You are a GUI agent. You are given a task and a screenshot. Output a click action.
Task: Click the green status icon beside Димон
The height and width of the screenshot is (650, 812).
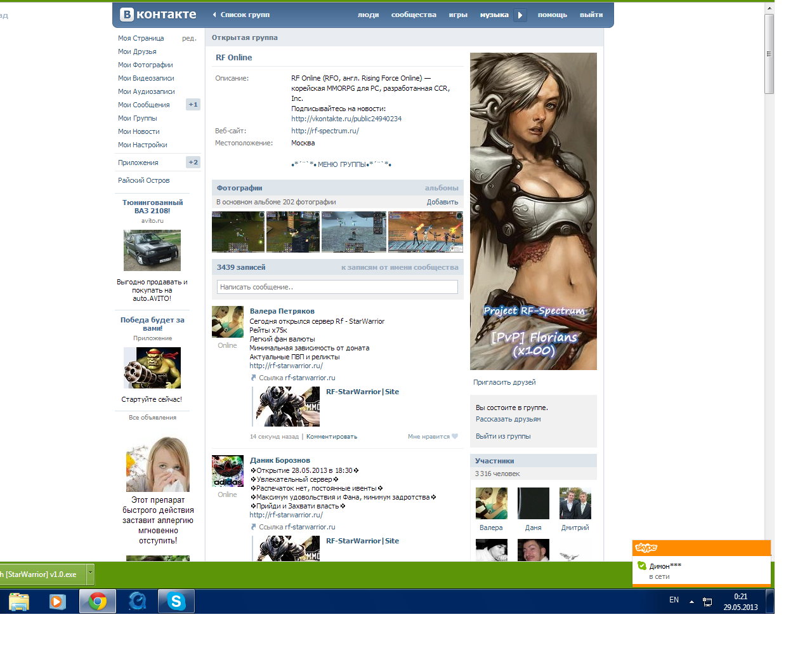coord(642,566)
